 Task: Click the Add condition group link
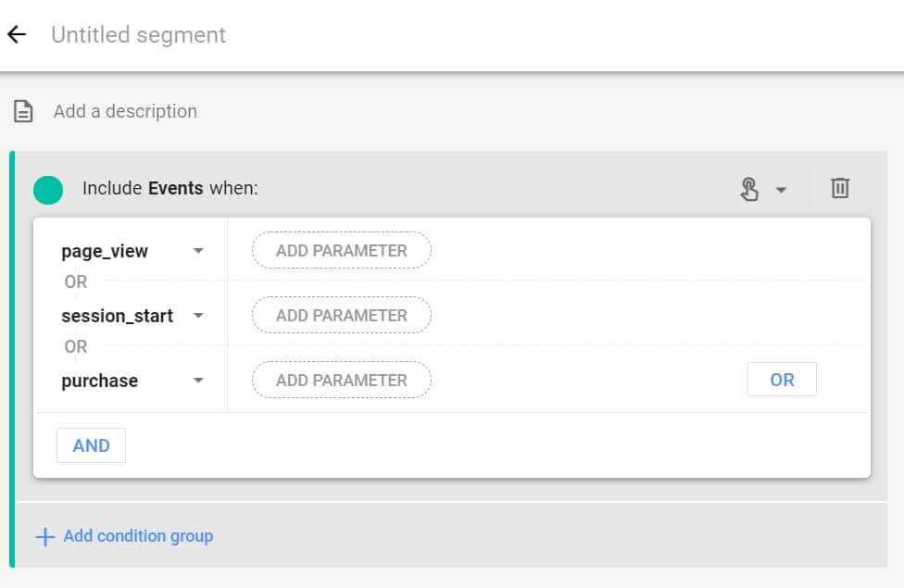pyautogui.click(x=138, y=536)
